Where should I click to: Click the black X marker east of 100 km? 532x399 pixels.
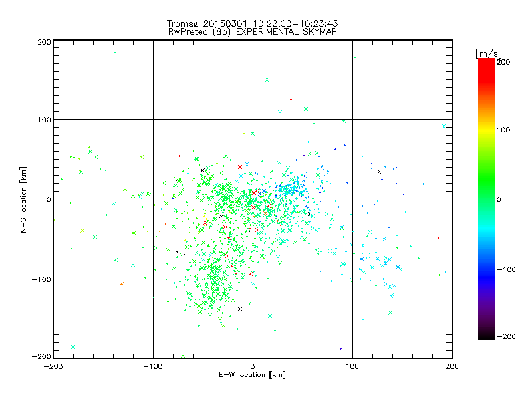point(379,172)
